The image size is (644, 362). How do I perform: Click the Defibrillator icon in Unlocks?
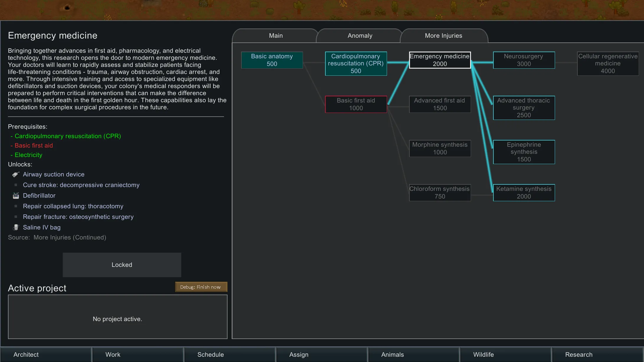coord(16,196)
